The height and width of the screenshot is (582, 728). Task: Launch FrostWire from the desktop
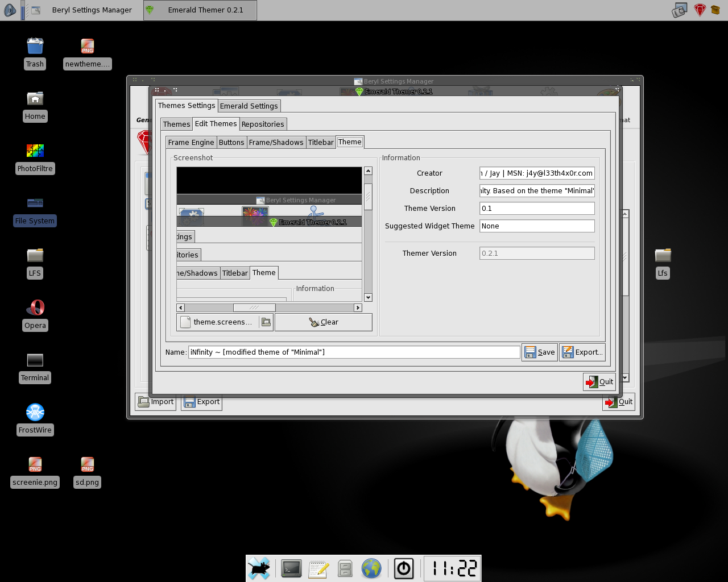coord(35,419)
